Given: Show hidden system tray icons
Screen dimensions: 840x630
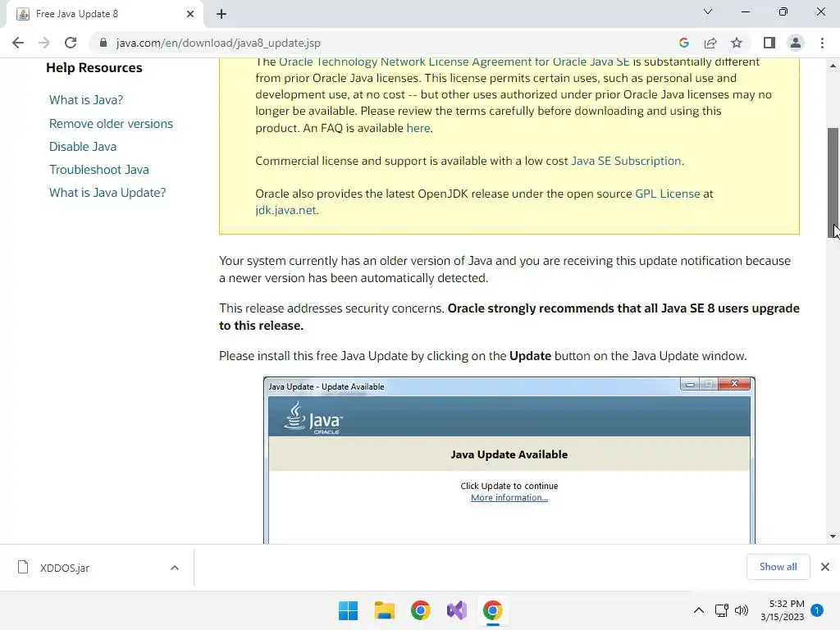Looking at the screenshot, I should pyautogui.click(x=699, y=610).
